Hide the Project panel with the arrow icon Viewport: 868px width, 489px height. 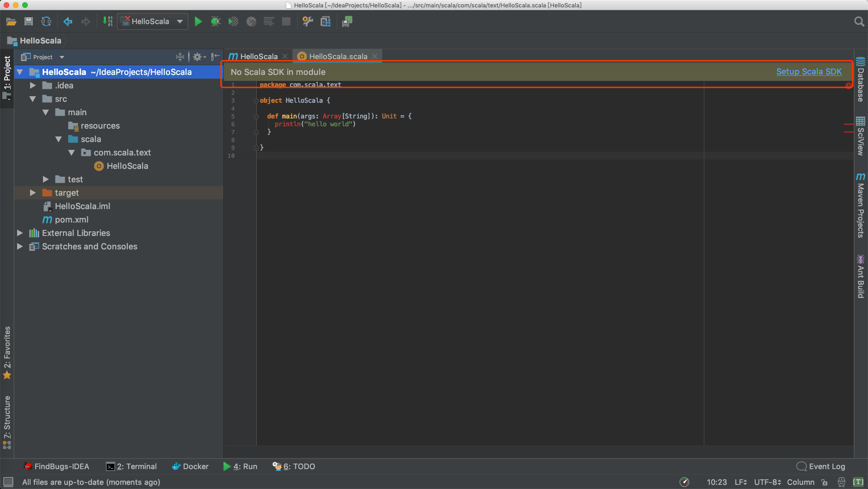tap(215, 57)
